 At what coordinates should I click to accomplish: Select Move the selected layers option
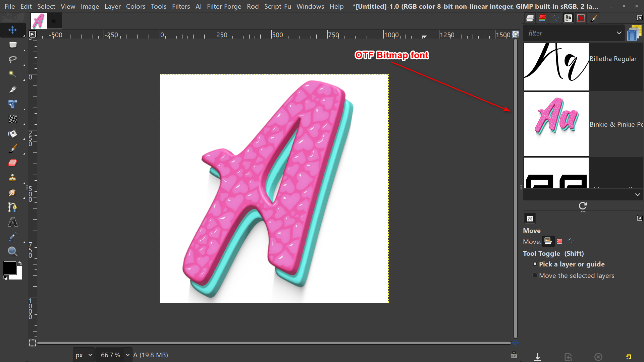tap(535, 275)
